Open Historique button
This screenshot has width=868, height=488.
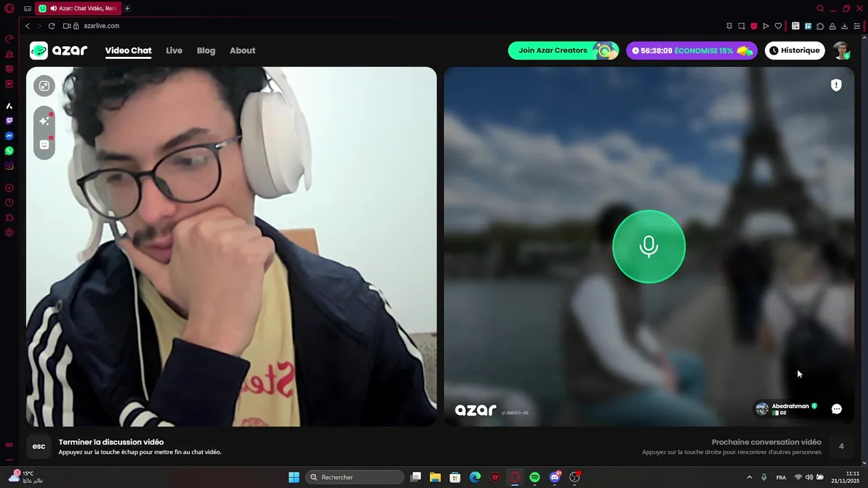tap(795, 51)
